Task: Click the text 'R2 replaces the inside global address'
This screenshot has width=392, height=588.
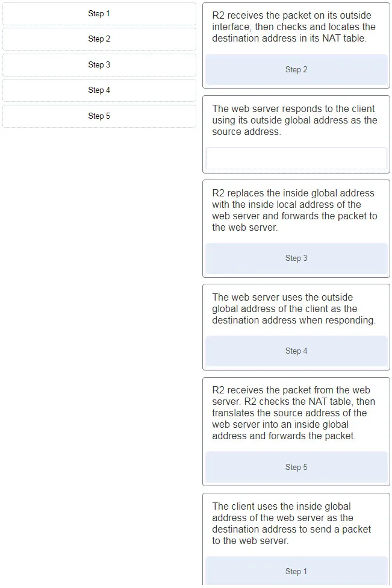Action: tap(293, 193)
